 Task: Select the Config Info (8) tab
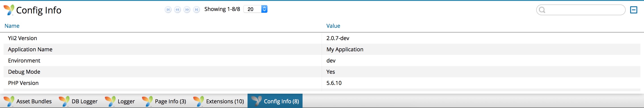(x=275, y=101)
